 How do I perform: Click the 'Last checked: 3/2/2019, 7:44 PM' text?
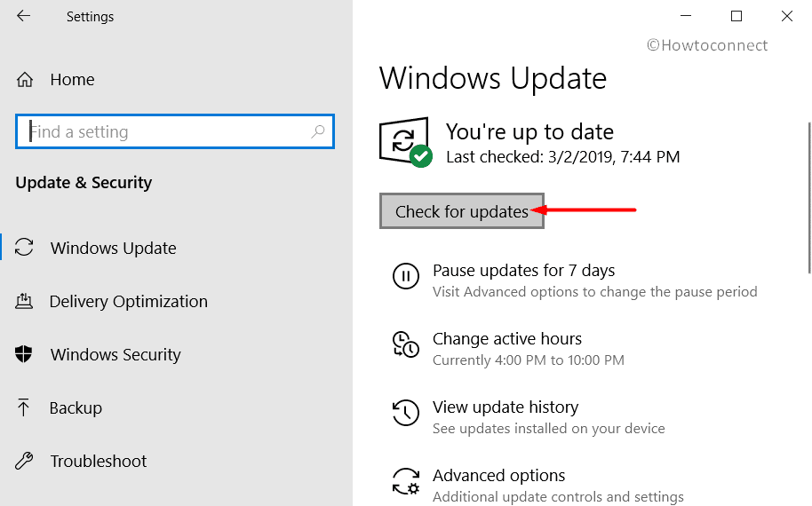(563, 157)
